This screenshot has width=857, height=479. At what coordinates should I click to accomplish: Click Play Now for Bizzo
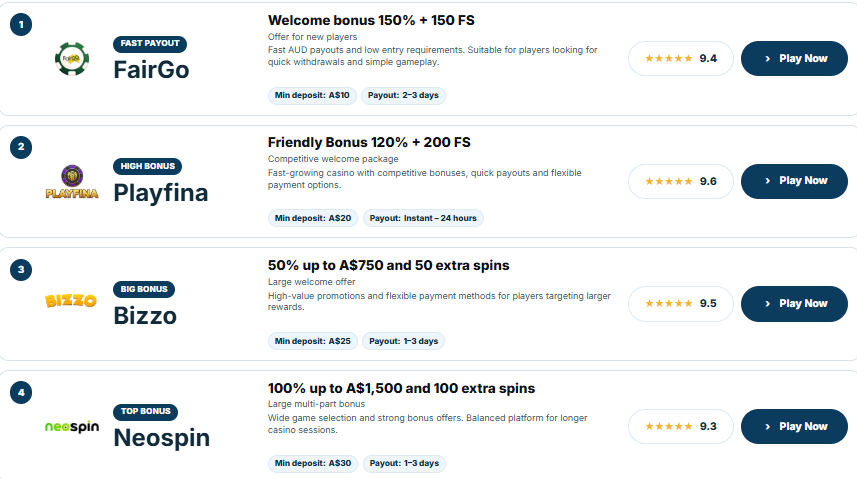[x=794, y=303]
